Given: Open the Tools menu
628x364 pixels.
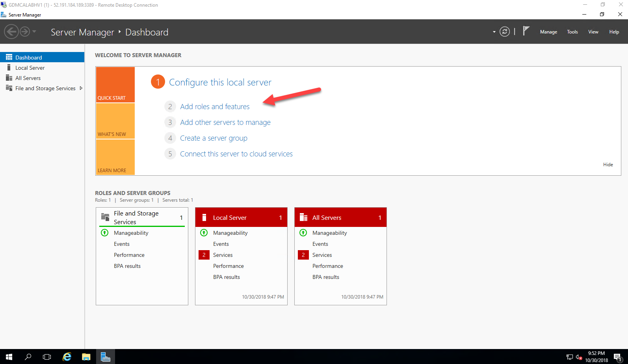Looking at the screenshot, I should pos(572,32).
